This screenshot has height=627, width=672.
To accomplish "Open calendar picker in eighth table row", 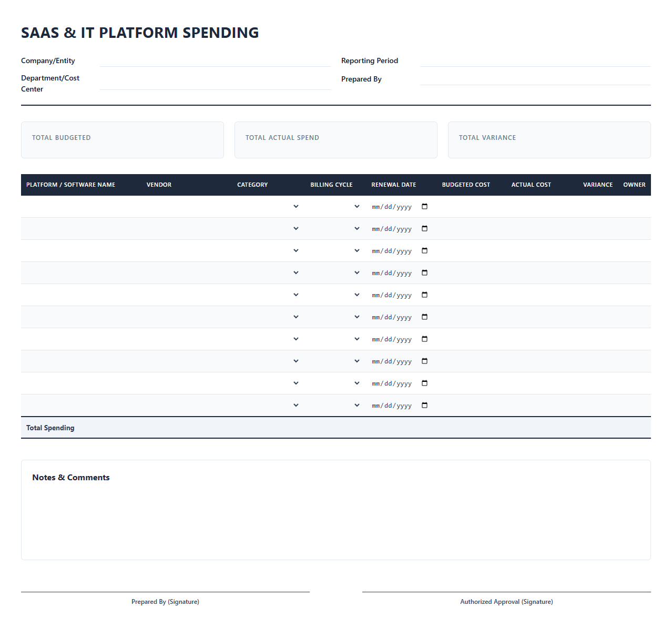I will [x=425, y=361].
